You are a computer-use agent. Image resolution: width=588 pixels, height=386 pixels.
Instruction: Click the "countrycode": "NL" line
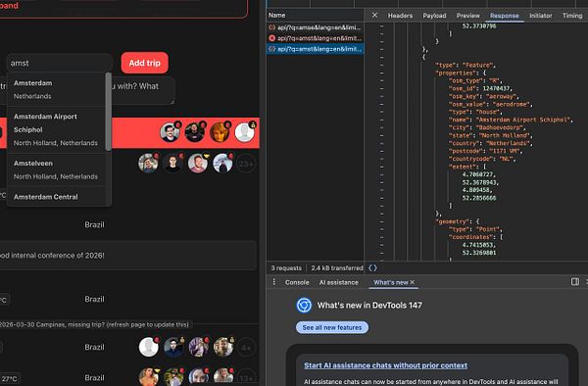(x=482, y=159)
